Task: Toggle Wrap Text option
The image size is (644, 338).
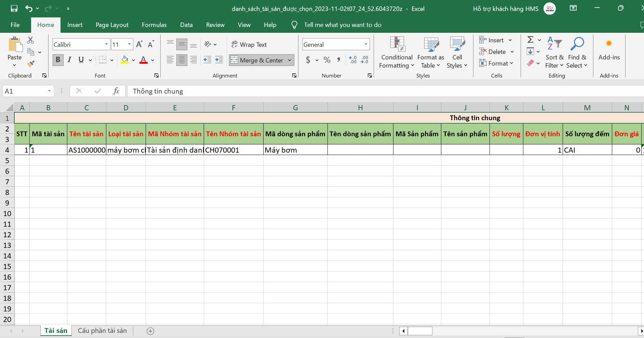Action: pos(249,44)
